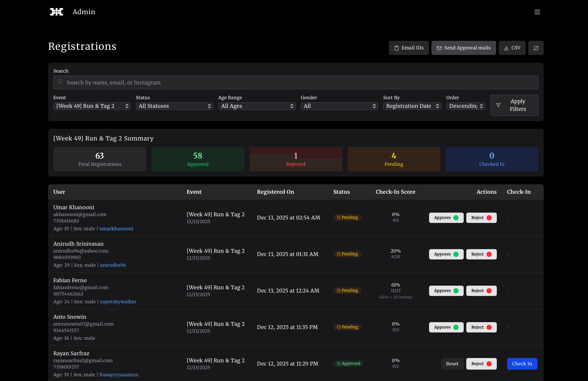Screen dimensions: 588x381
Task: Click the site logo icon
Action: tap(57, 12)
